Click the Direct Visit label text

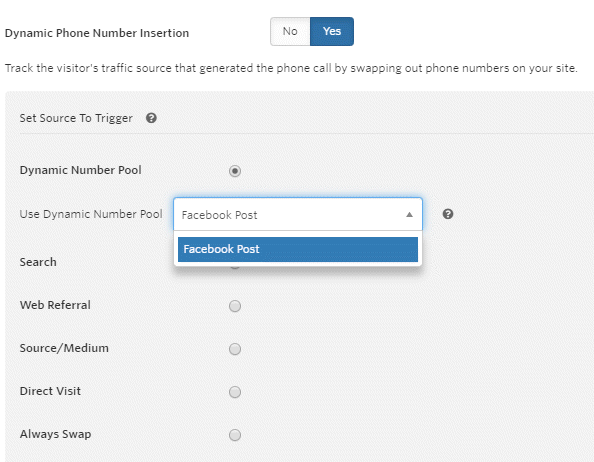[50, 391]
